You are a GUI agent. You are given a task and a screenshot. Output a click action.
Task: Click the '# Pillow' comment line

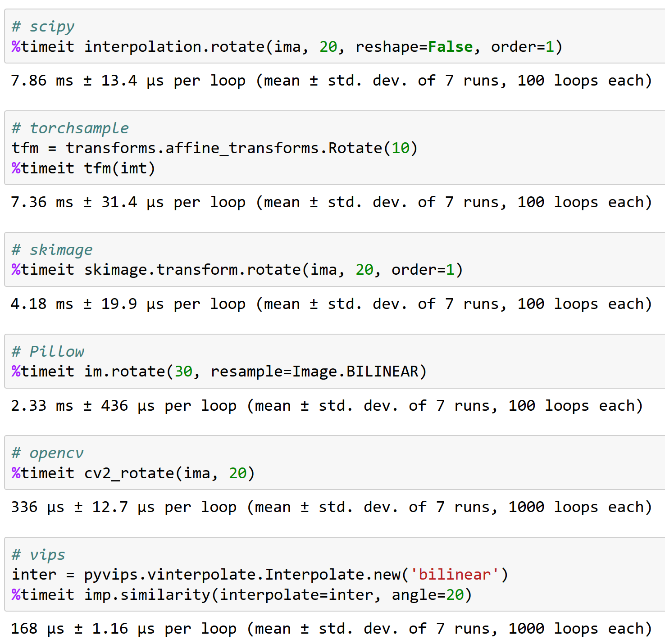click(48, 351)
